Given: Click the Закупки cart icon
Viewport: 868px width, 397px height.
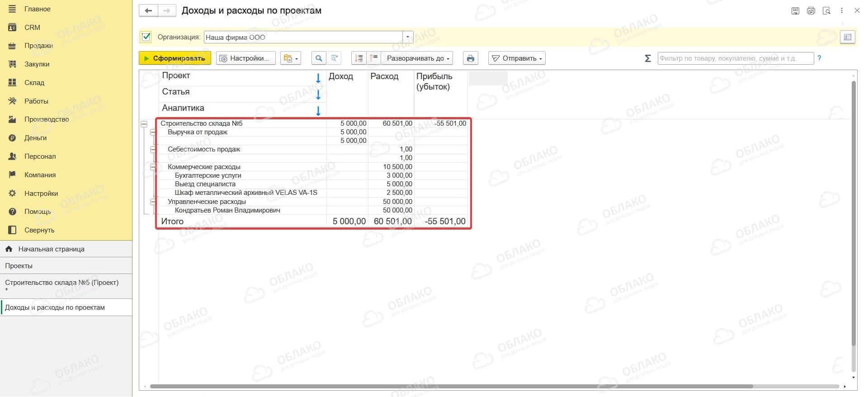Looking at the screenshot, I should pyautogui.click(x=12, y=64).
